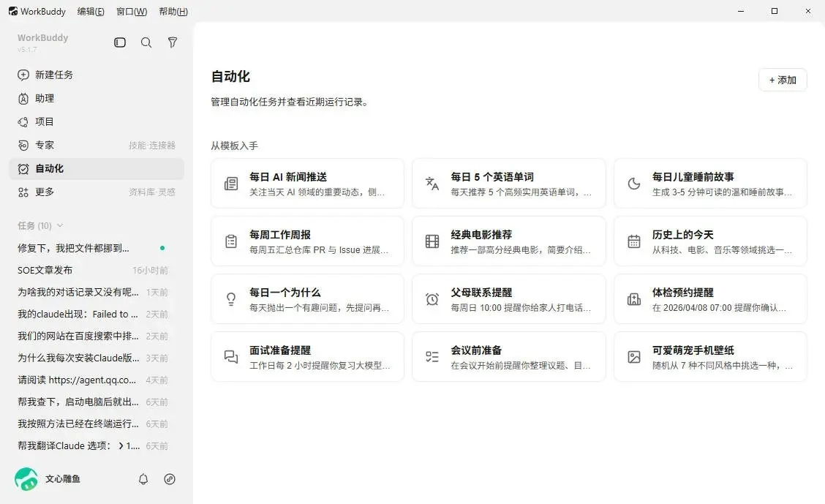
Task: Click the clipboard icon of 每周工作周报
Action: (x=231, y=241)
